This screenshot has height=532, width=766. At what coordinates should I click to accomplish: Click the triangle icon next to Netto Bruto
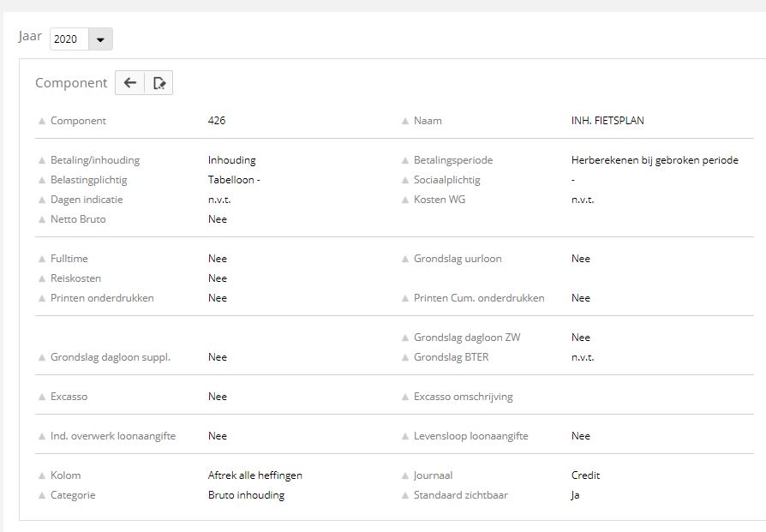(x=42, y=219)
